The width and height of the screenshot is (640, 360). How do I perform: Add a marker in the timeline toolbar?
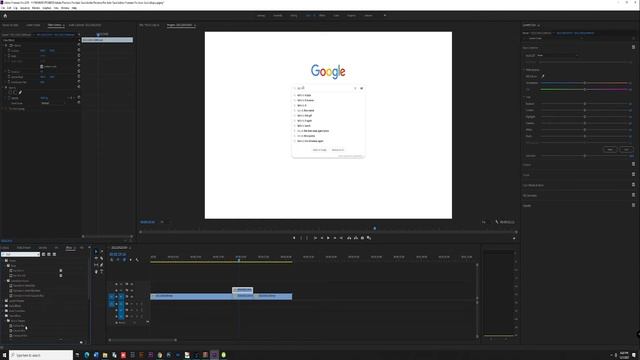131,260
